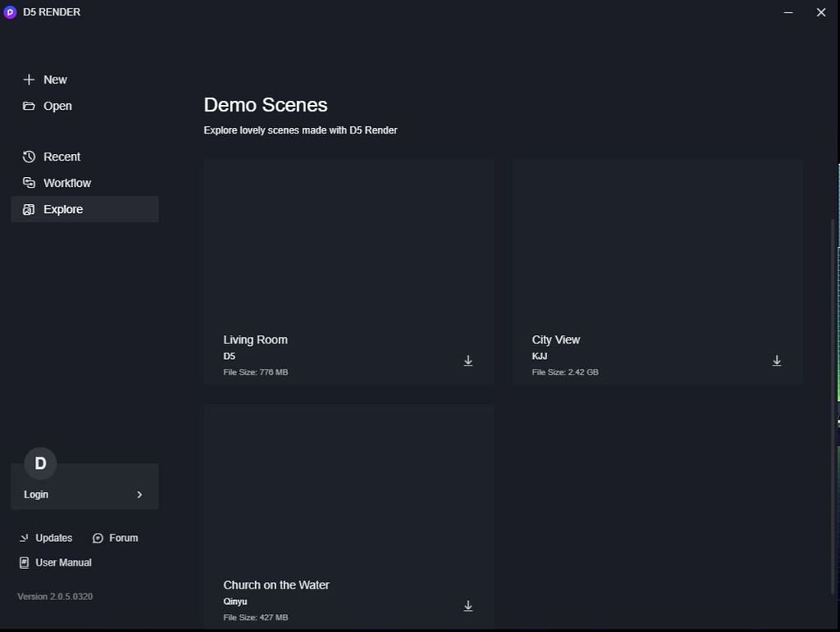Switch to the Workflow tab
Viewport: 840px width, 632px height.
coord(67,183)
